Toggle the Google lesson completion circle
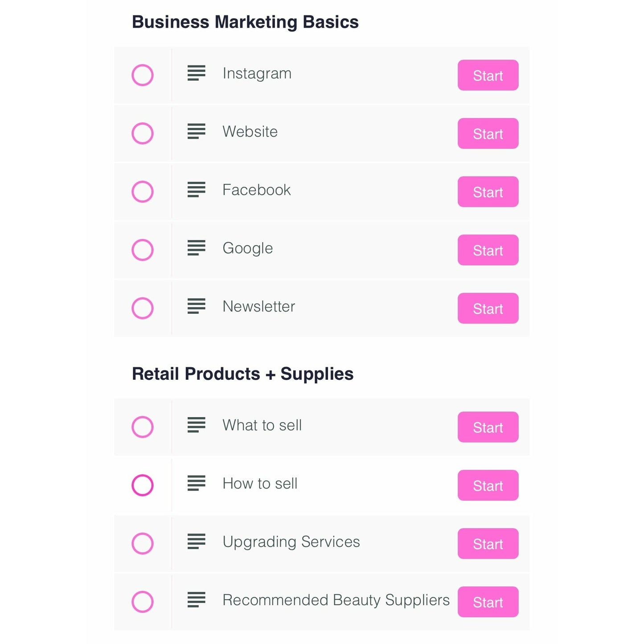The image size is (644, 644). point(143,250)
